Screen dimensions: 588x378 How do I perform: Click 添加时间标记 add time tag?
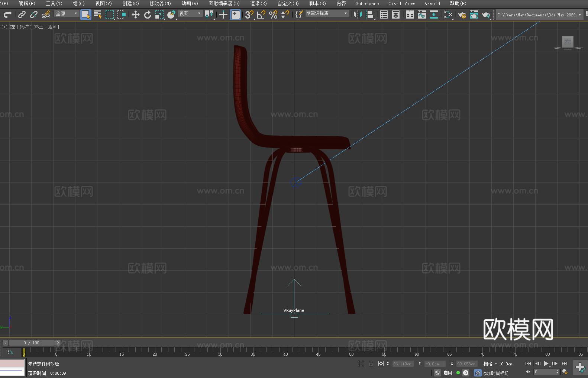(x=495, y=373)
